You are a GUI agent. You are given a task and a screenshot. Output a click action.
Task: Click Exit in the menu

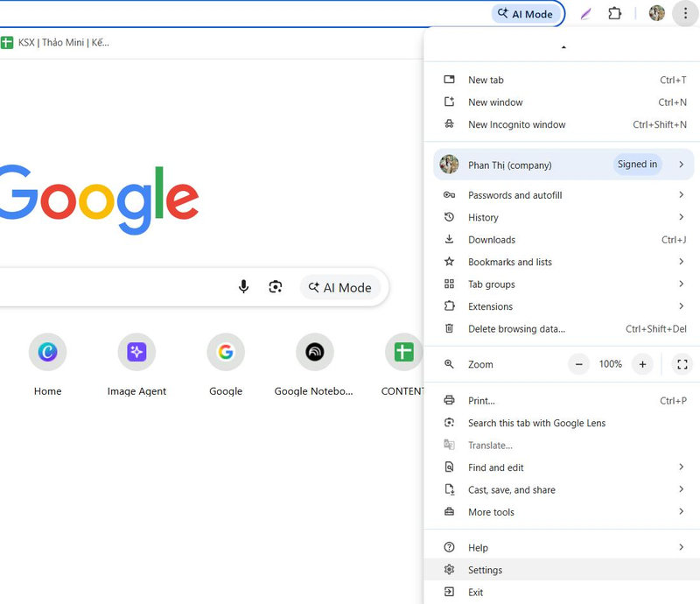[563, 593]
